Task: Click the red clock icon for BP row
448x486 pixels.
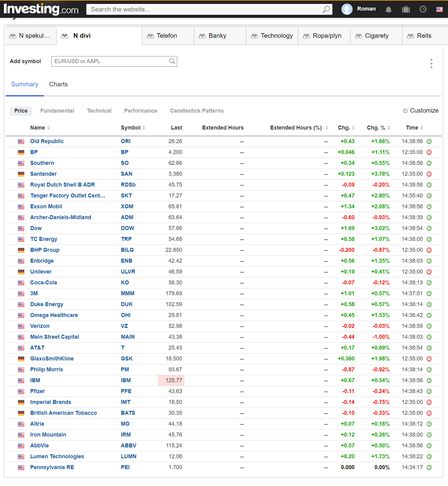Action: [x=429, y=152]
